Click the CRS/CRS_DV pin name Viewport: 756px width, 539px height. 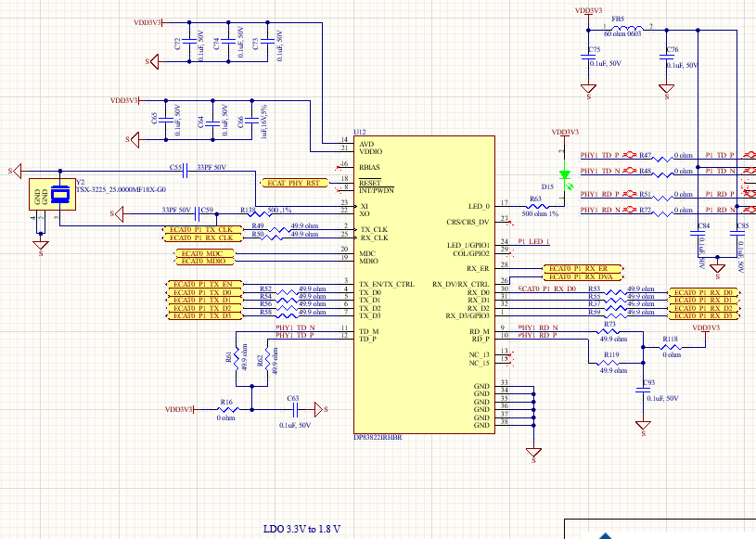point(468,223)
